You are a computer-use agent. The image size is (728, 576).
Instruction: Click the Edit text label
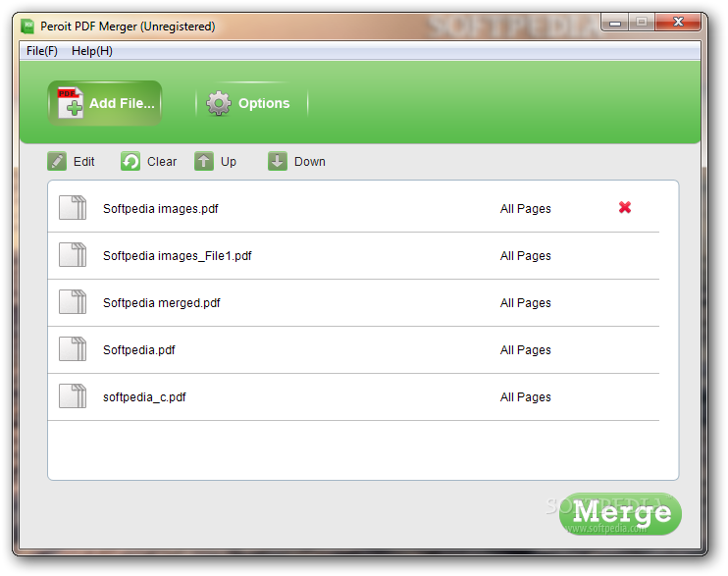(x=84, y=162)
